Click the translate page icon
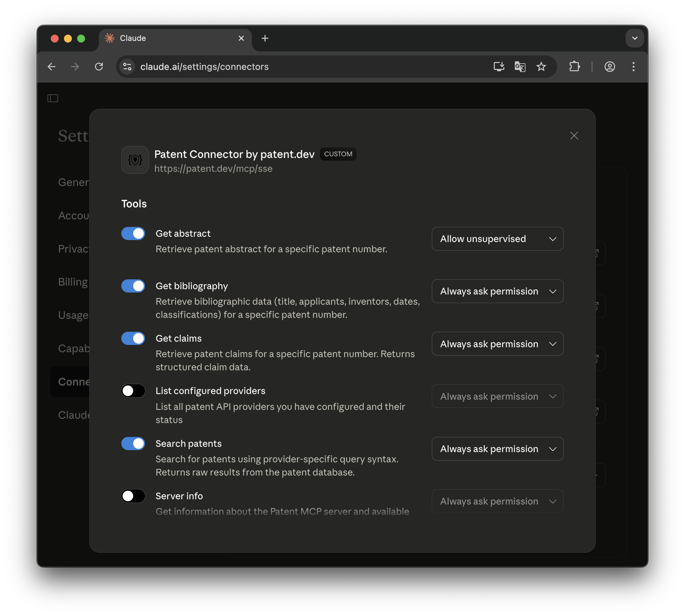 pos(520,67)
